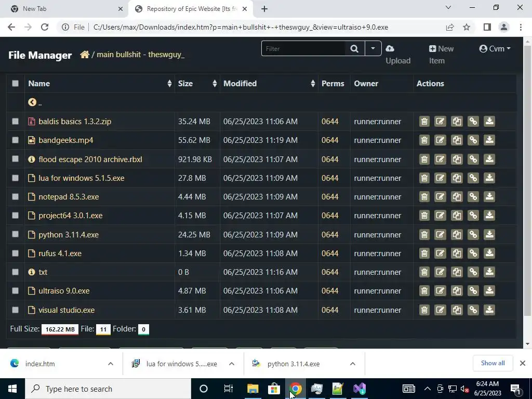Expand the Cvm user menu

coord(495,49)
